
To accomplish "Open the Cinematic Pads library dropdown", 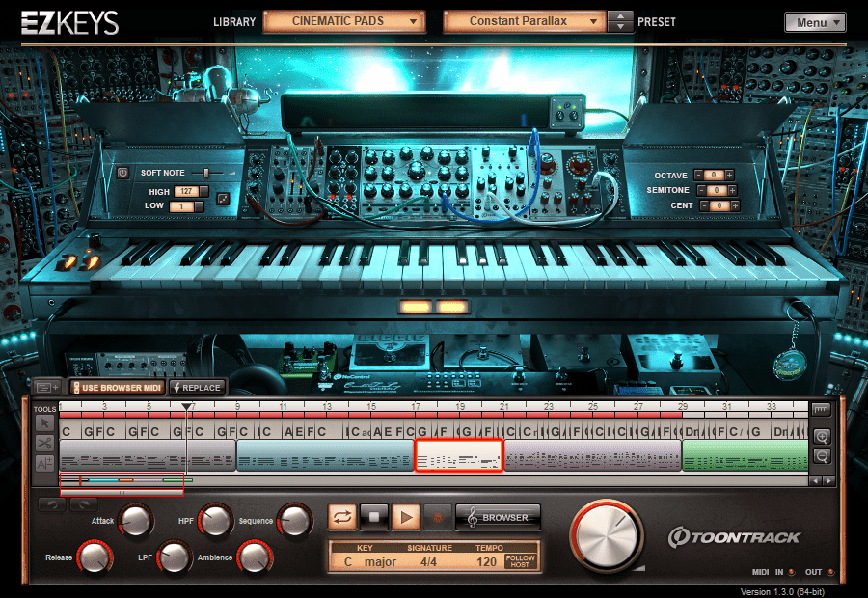I will point(343,21).
